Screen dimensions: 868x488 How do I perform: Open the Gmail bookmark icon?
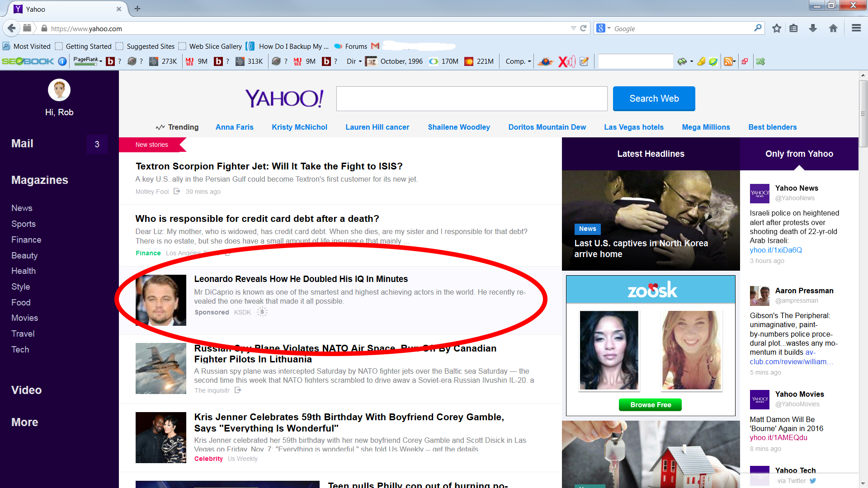pos(375,46)
